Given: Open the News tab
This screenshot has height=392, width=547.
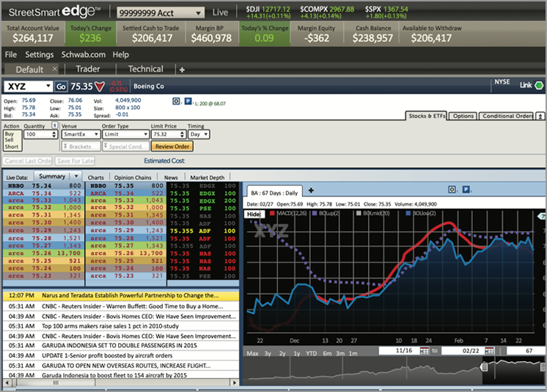Looking at the screenshot, I should pos(171,177).
